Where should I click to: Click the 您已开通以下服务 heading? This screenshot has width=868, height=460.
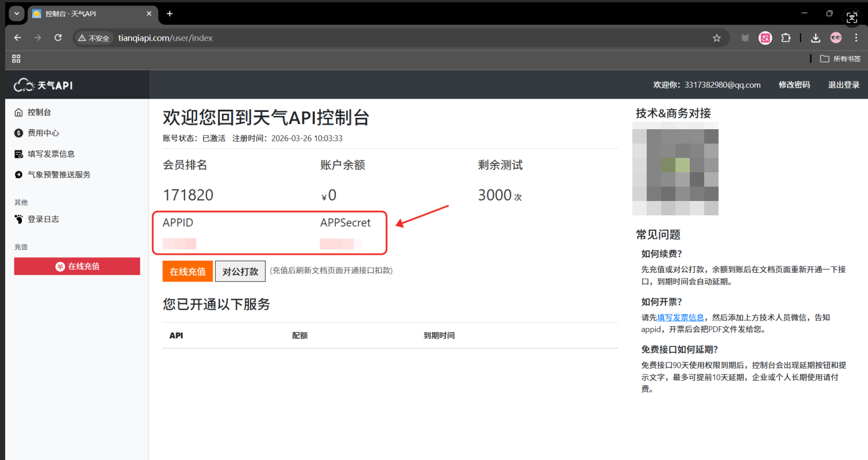(217, 304)
